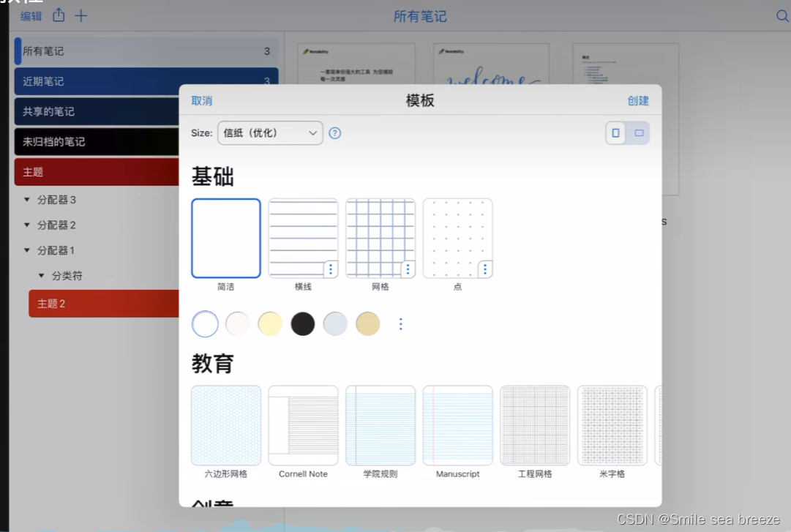Select the 米字格 template

coord(612,426)
